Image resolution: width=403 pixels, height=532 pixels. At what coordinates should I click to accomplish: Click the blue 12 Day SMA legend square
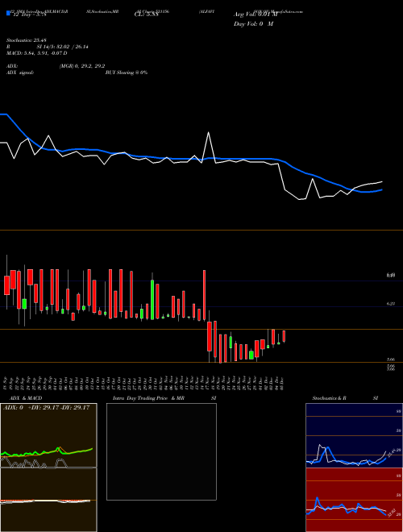[x=8, y=13]
